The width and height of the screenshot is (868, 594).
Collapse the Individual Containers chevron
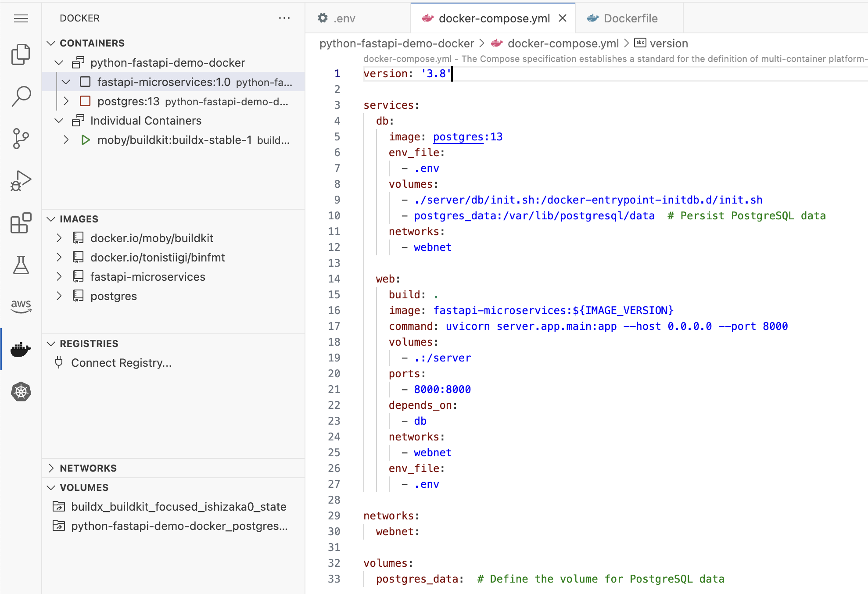59,121
